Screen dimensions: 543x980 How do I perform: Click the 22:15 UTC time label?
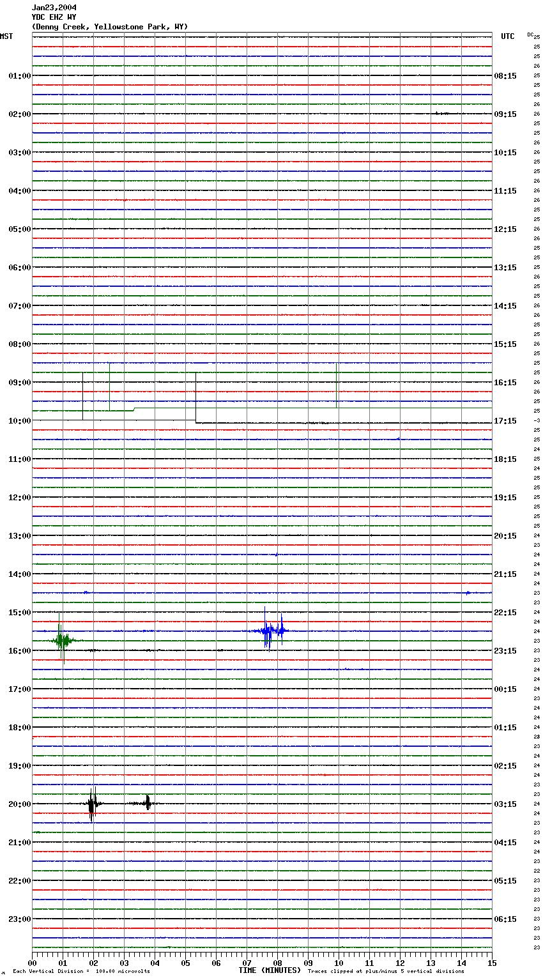pyautogui.click(x=505, y=613)
